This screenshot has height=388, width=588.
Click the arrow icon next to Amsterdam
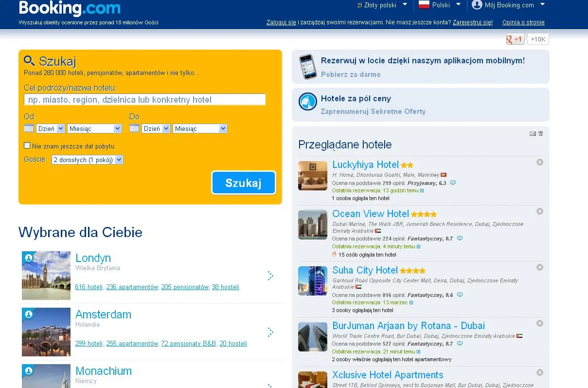point(270,332)
